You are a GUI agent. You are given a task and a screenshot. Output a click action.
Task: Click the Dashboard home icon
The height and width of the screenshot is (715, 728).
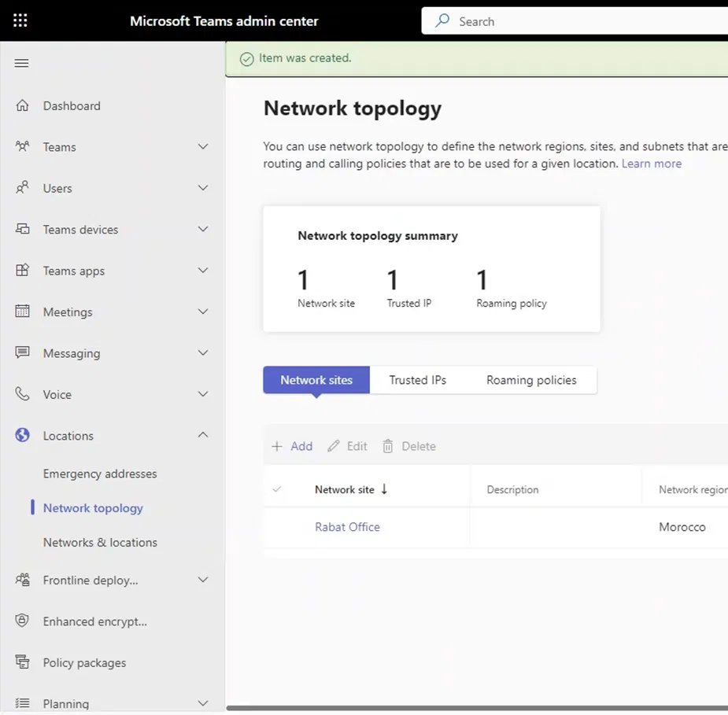pos(23,105)
